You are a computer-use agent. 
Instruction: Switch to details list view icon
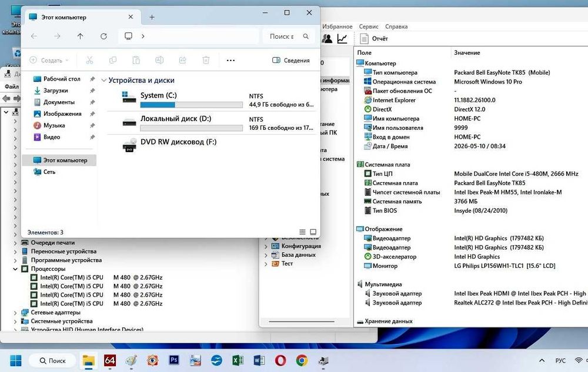coord(302,232)
